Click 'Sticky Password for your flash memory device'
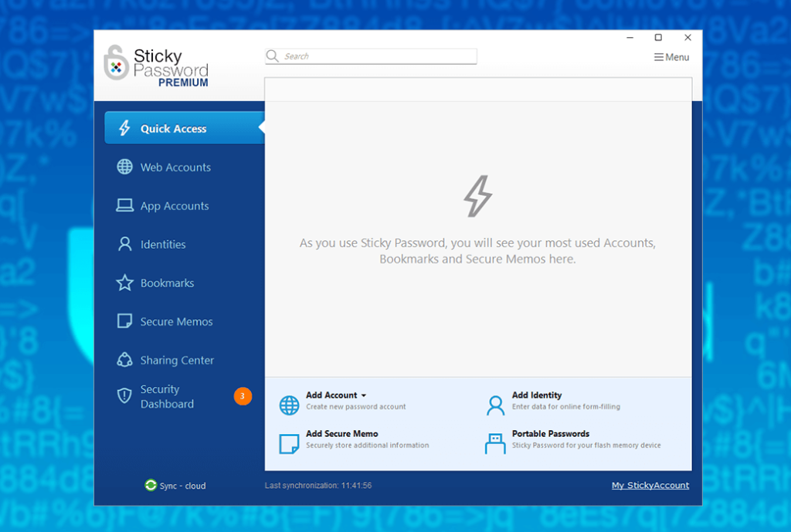Viewport: 791px width, 532px height. click(x=586, y=446)
